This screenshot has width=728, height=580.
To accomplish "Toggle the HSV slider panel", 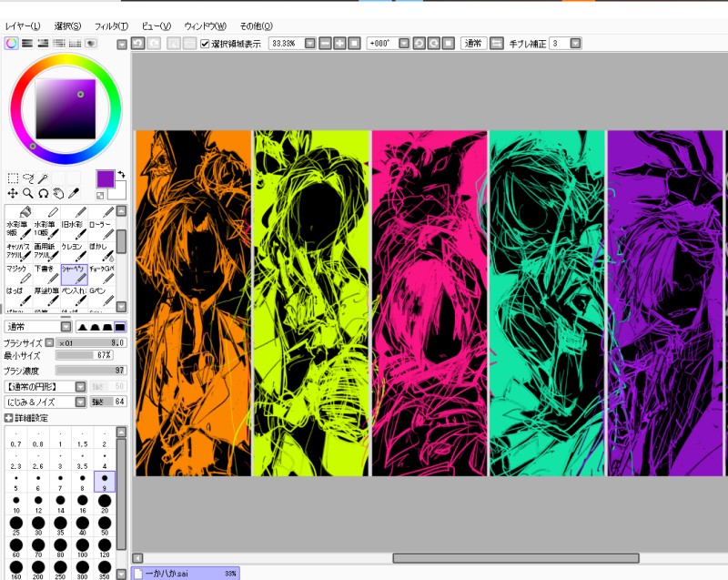I will 43,43.
